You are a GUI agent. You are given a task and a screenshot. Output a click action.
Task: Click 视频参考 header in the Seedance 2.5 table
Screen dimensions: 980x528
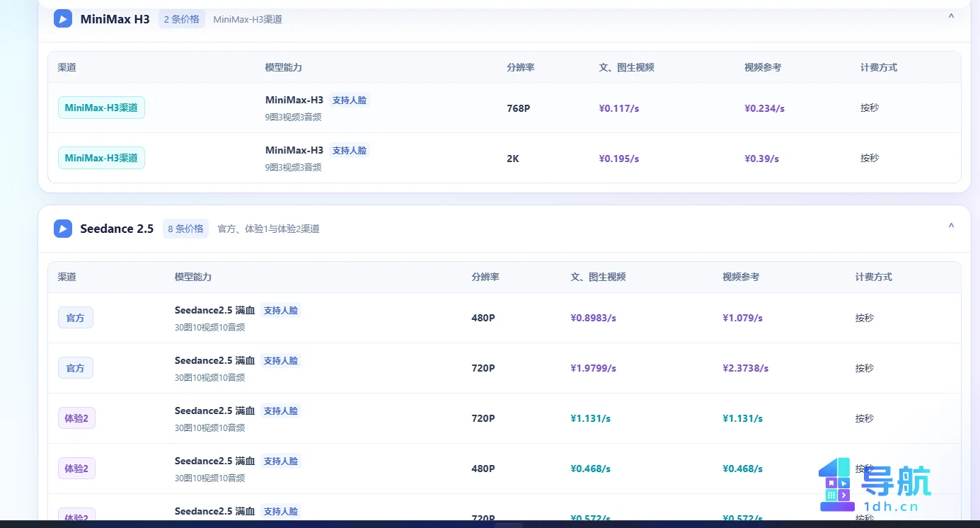pos(741,277)
